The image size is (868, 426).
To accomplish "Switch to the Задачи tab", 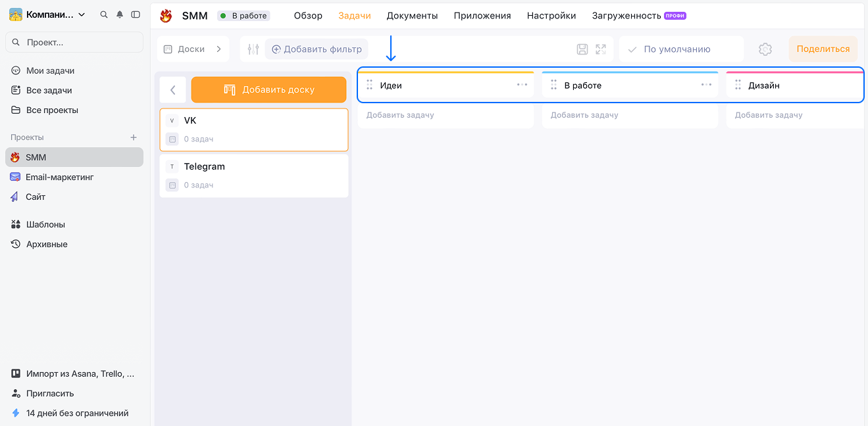I will point(355,16).
